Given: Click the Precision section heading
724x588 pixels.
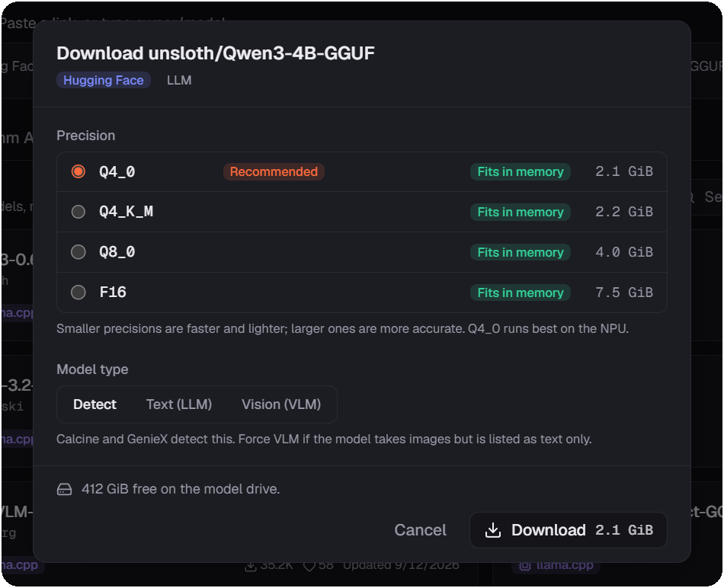Looking at the screenshot, I should [86, 136].
